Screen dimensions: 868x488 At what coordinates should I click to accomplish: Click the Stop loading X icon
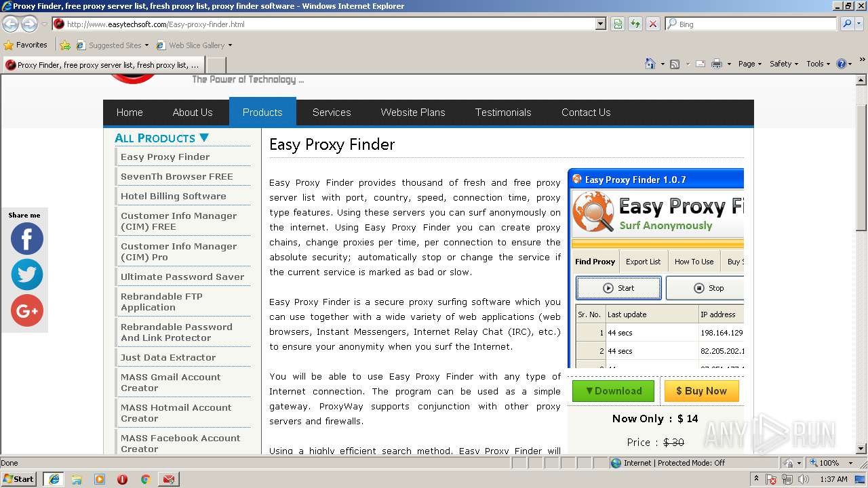652,24
